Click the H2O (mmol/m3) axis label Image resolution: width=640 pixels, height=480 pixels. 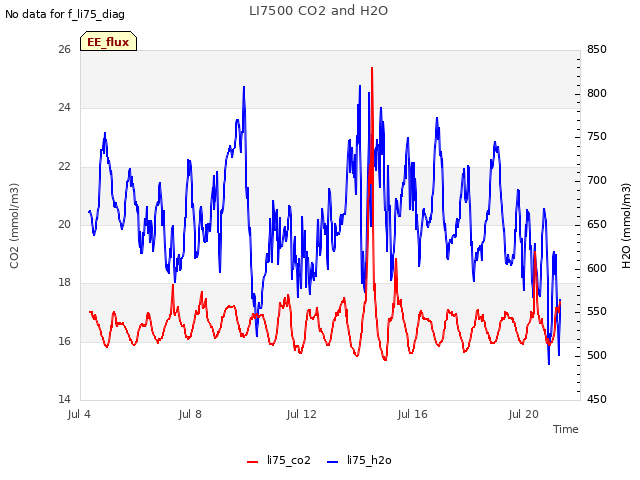(x=626, y=226)
